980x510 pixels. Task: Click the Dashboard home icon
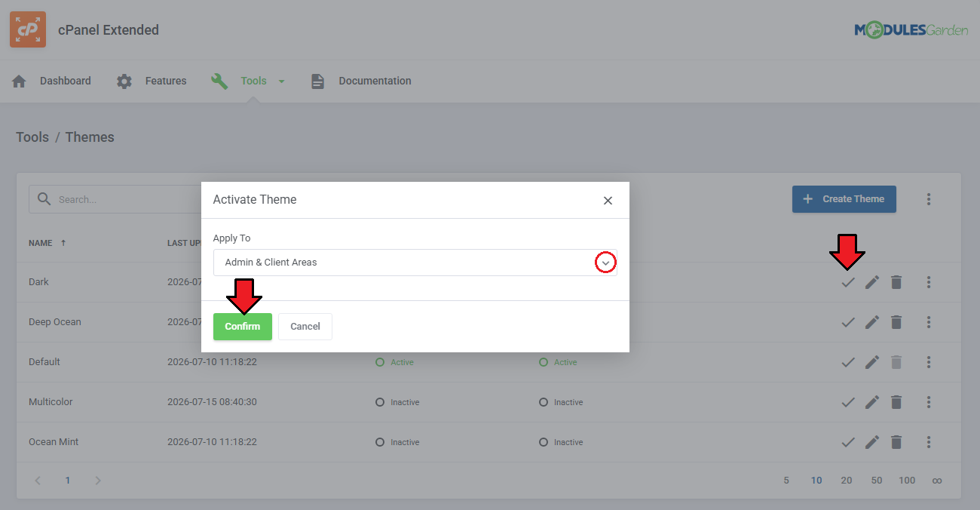19,81
